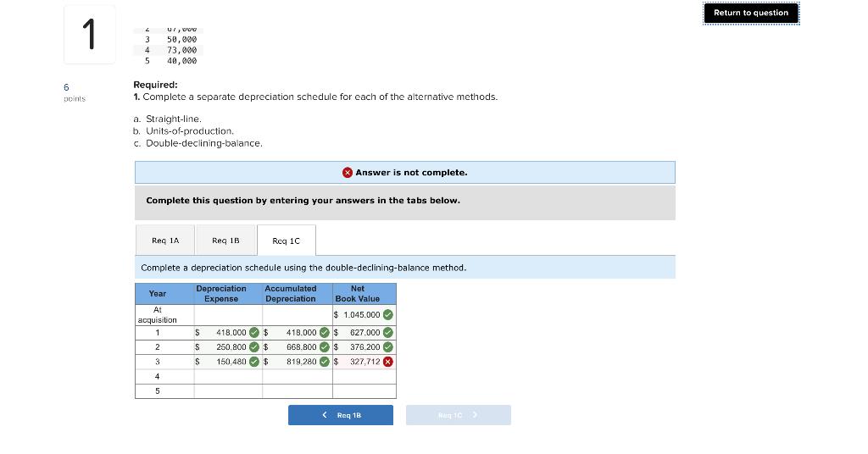Click the year 1 book value 627,000

pyautogui.click(x=364, y=332)
